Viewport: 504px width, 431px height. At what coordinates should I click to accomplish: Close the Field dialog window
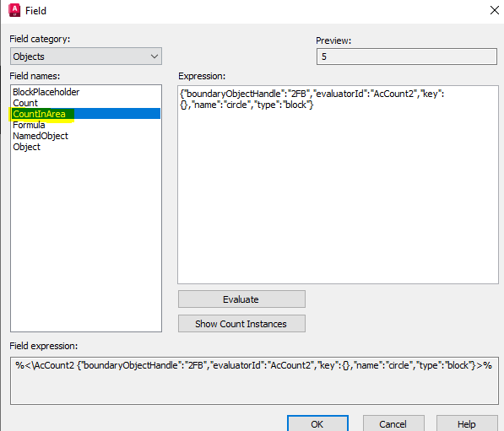point(495,10)
